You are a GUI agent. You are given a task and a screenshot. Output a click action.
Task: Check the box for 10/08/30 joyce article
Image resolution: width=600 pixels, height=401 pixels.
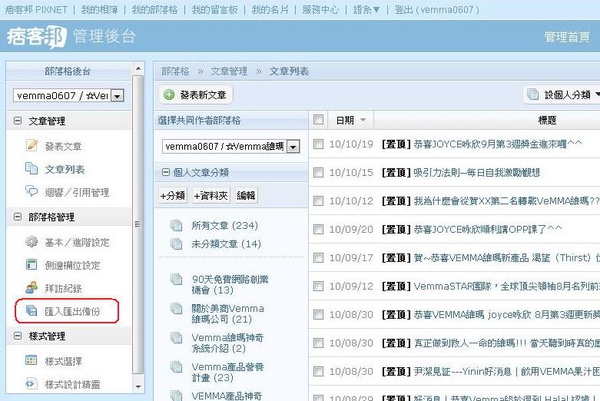click(x=318, y=315)
